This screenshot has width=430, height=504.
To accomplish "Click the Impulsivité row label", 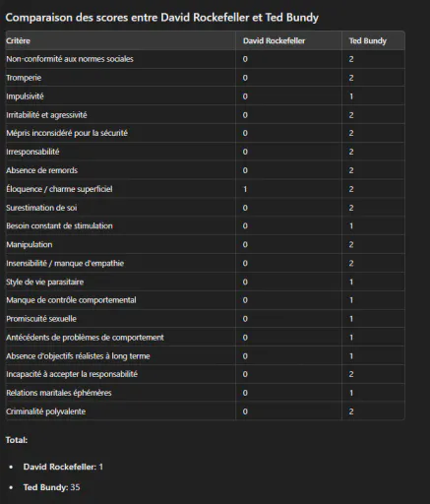I will pyautogui.click(x=25, y=96).
